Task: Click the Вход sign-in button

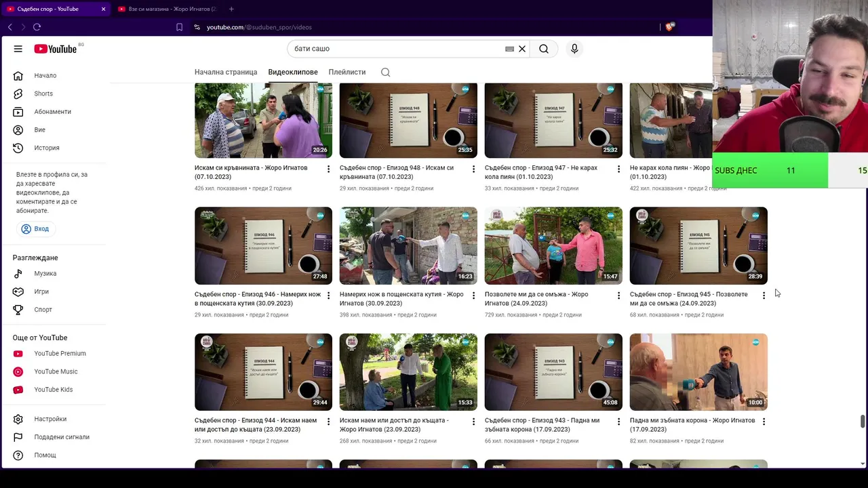Action: click(35, 229)
